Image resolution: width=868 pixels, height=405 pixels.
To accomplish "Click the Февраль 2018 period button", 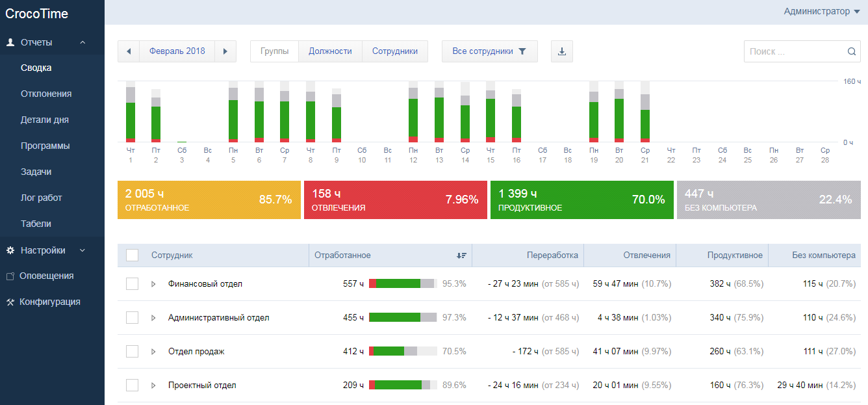I will tap(177, 51).
